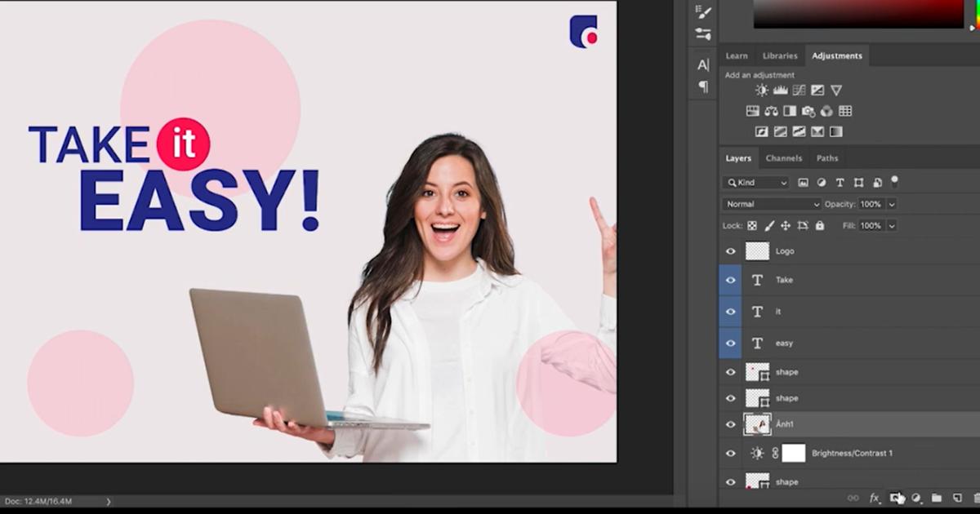Select the Ảnh1 layer thumbnail
This screenshot has height=514, width=980.
[758, 425]
